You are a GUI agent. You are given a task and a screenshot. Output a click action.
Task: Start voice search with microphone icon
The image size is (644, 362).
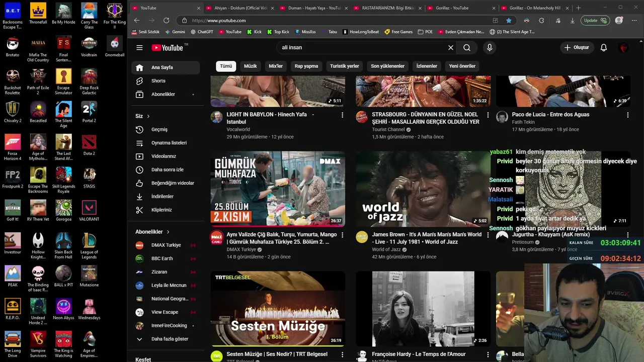(490, 47)
